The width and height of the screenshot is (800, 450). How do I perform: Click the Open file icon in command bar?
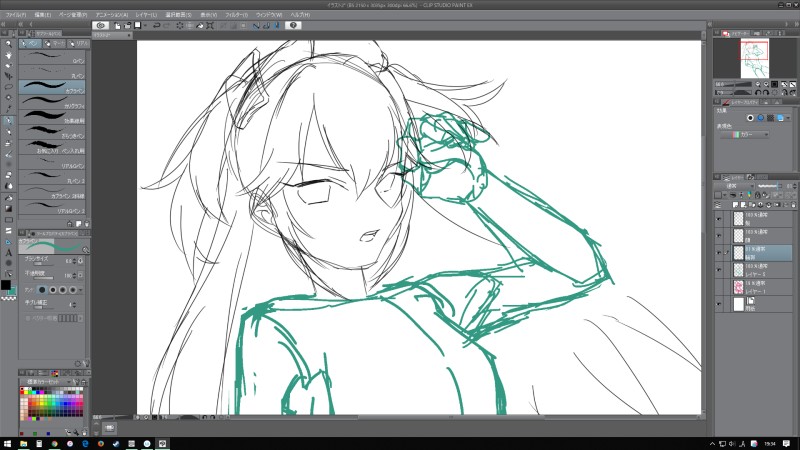[128, 25]
